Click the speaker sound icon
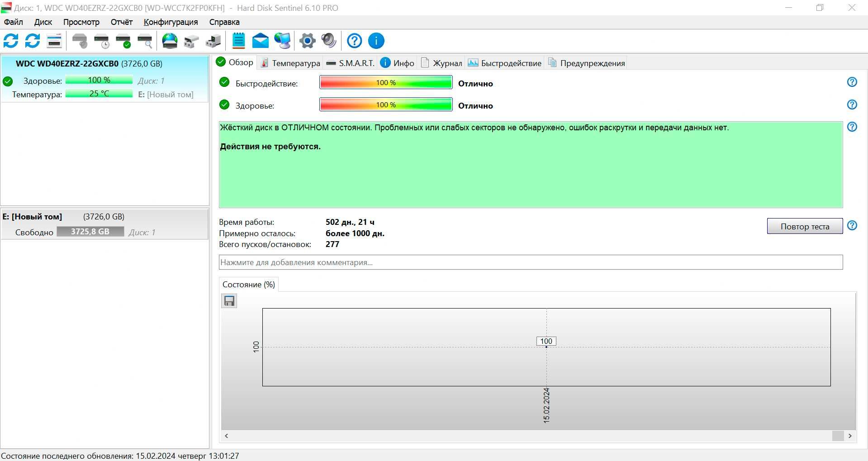 click(329, 41)
